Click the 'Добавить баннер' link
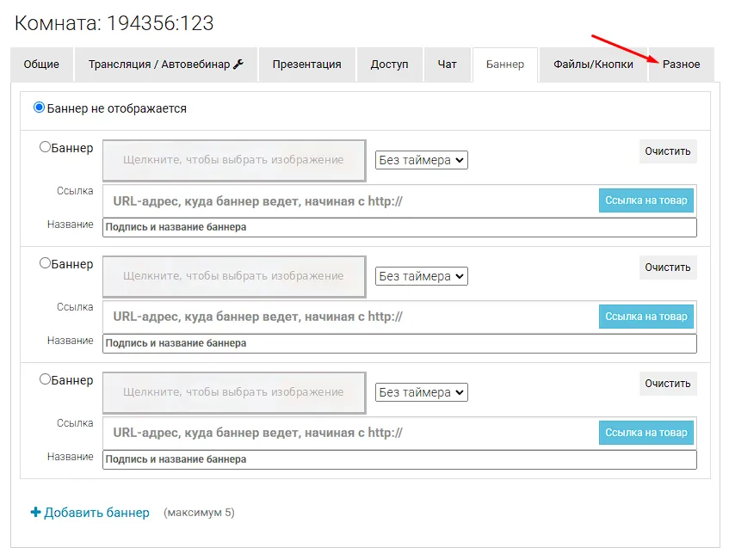The width and height of the screenshot is (729, 560). (96, 513)
